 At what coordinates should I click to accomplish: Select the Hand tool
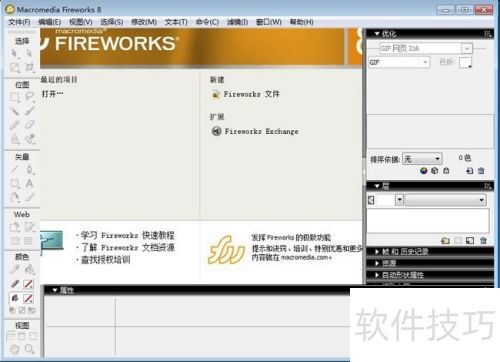point(14,349)
